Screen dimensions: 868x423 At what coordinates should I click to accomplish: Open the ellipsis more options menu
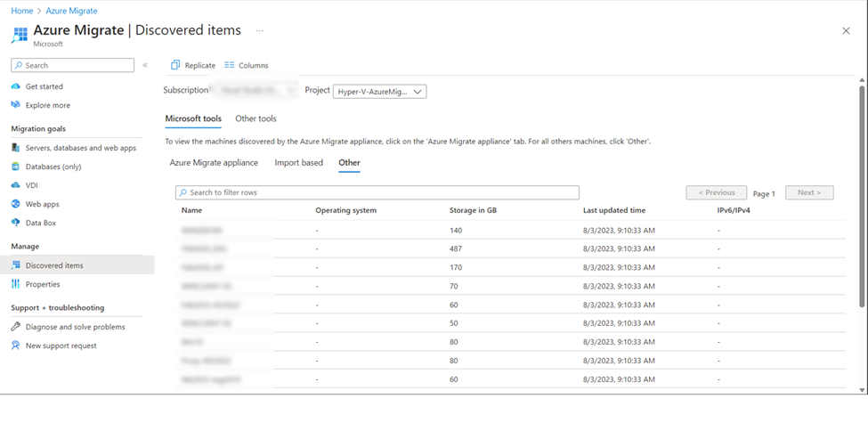pyautogui.click(x=259, y=30)
